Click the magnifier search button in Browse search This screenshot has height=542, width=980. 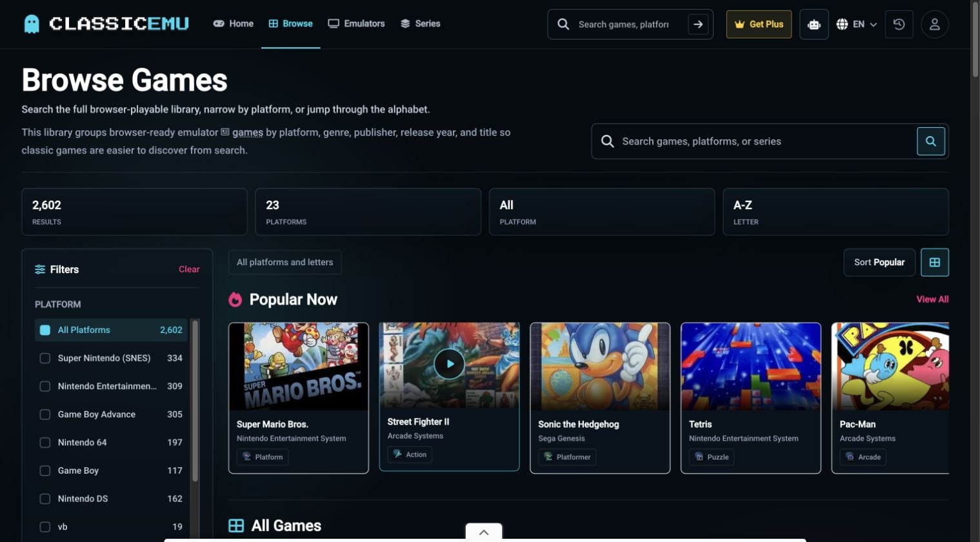(x=931, y=141)
